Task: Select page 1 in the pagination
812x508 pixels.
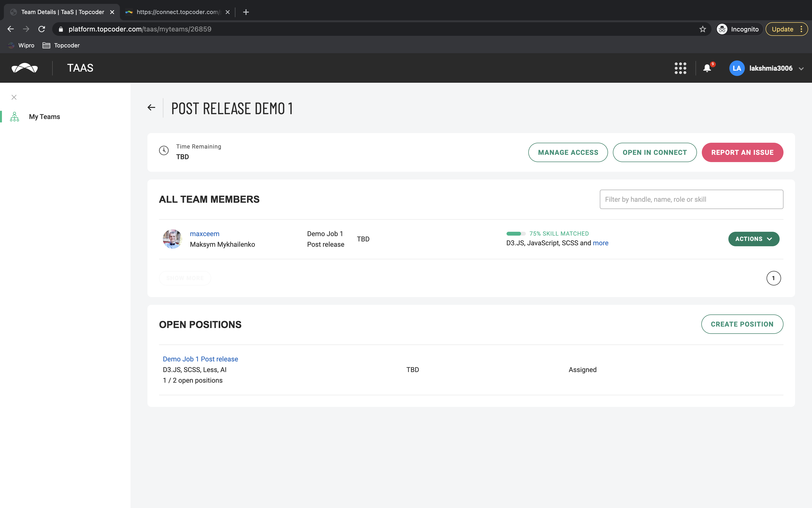Action: (773, 278)
